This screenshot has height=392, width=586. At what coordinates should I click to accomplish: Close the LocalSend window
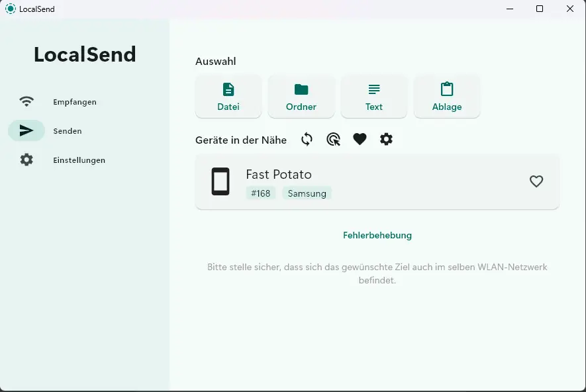click(x=570, y=9)
